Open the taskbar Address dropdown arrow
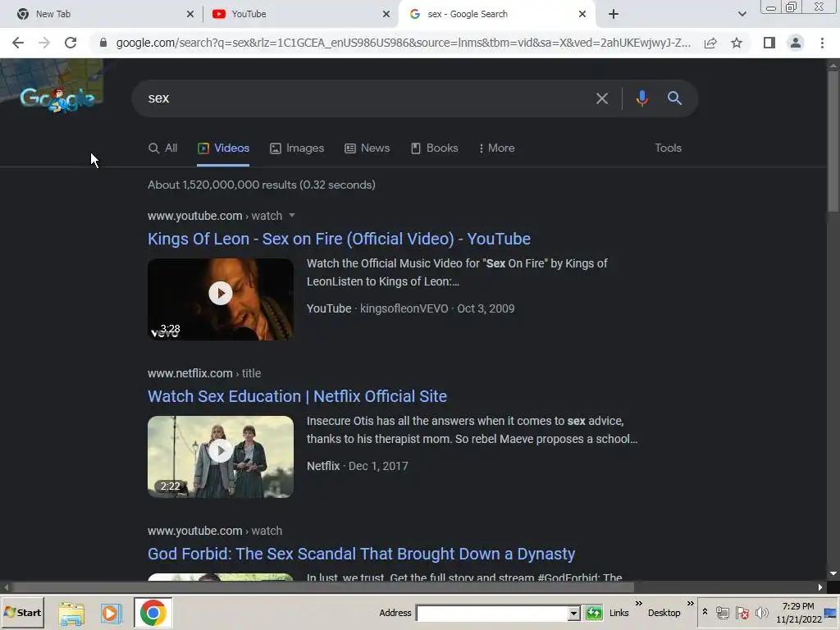The width and height of the screenshot is (840, 630). pyautogui.click(x=573, y=614)
